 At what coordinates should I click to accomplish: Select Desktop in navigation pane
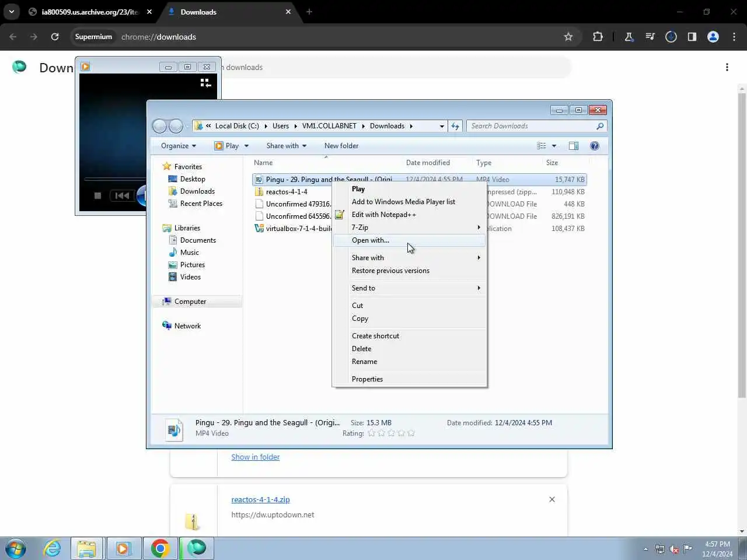tap(193, 179)
